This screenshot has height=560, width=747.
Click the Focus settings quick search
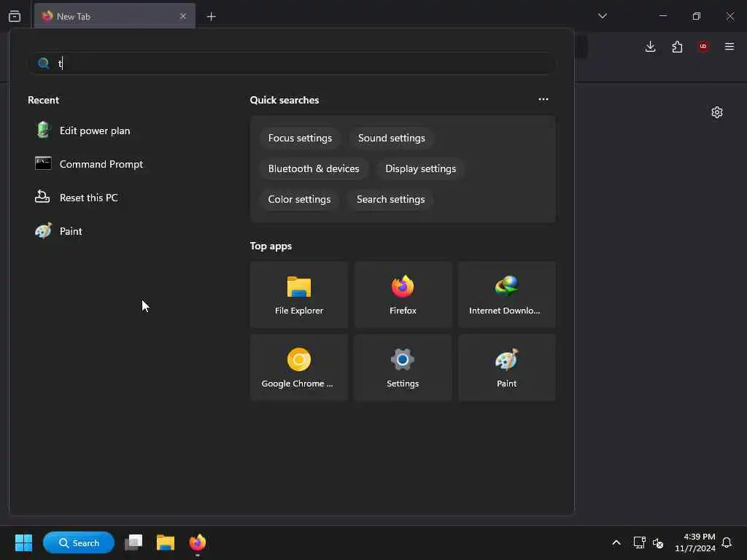click(300, 138)
